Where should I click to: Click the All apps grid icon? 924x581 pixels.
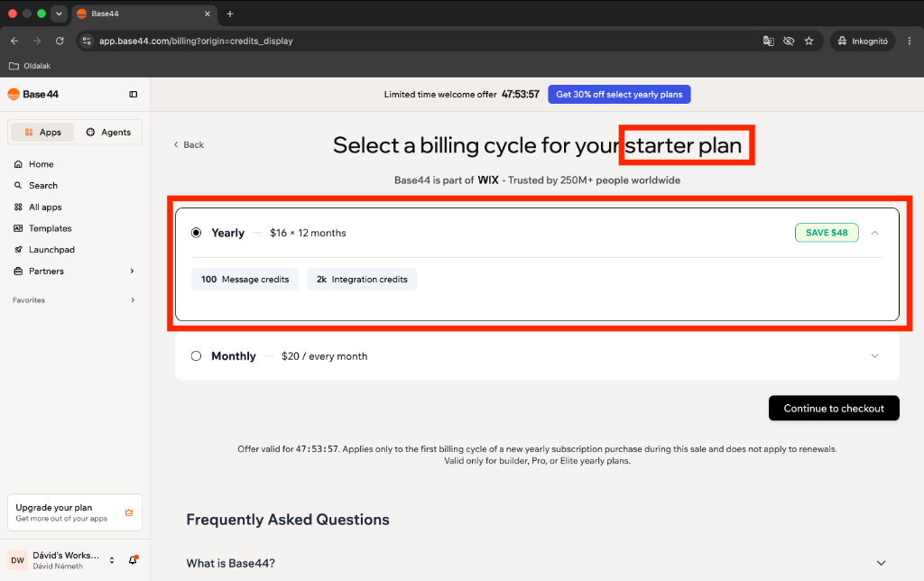click(x=18, y=207)
